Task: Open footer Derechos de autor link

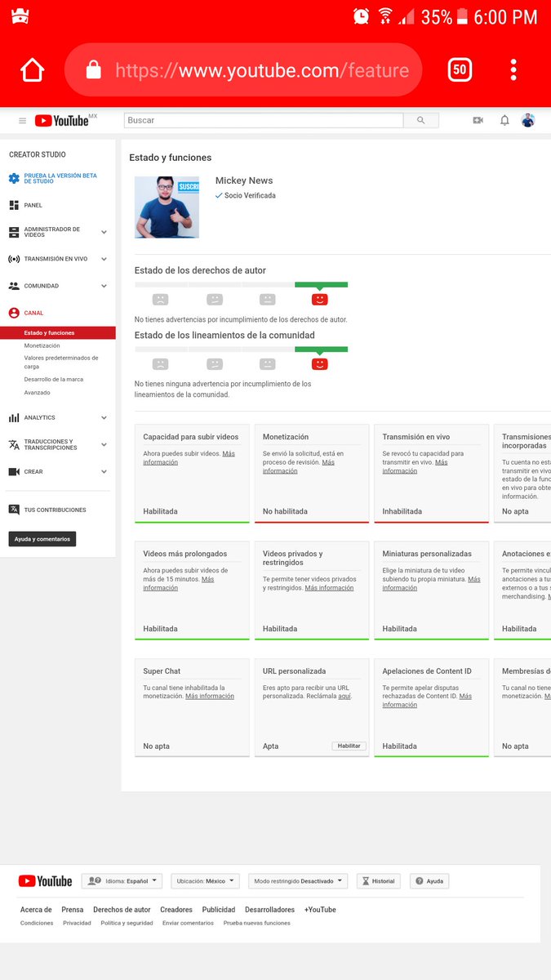Action: [x=122, y=910]
